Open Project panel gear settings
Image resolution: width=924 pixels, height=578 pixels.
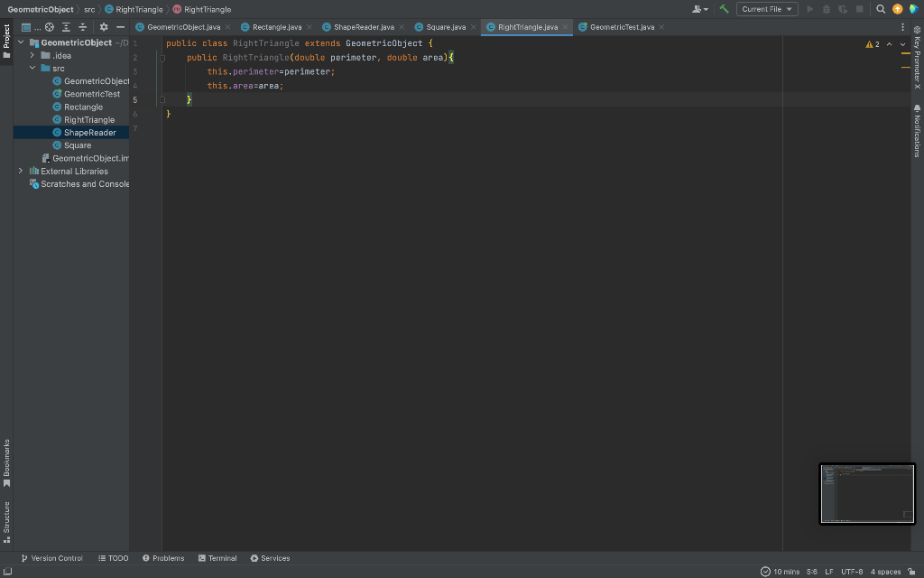click(104, 27)
